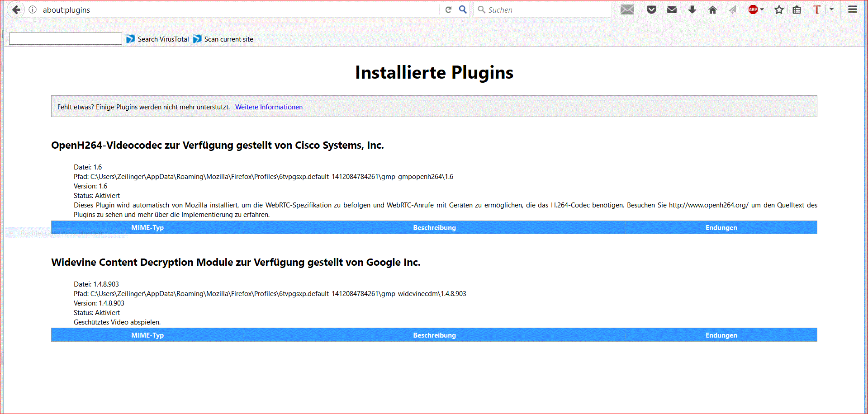The height and width of the screenshot is (414, 868).
Task: Open the hamburger application menu
Action: click(x=853, y=9)
